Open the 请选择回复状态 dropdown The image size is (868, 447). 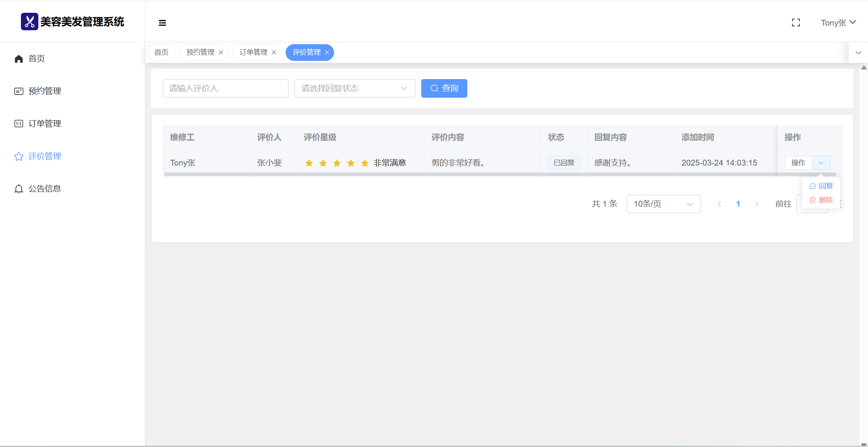(355, 88)
